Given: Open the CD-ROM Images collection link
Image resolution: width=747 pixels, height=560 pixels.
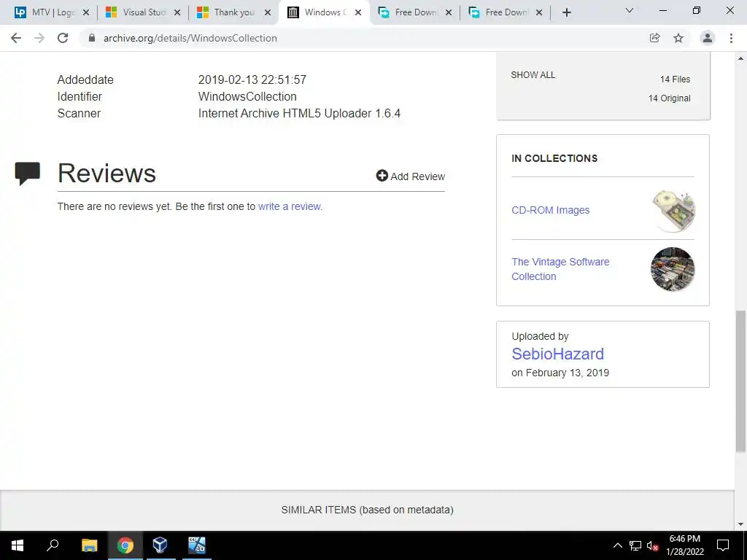Looking at the screenshot, I should (550, 210).
